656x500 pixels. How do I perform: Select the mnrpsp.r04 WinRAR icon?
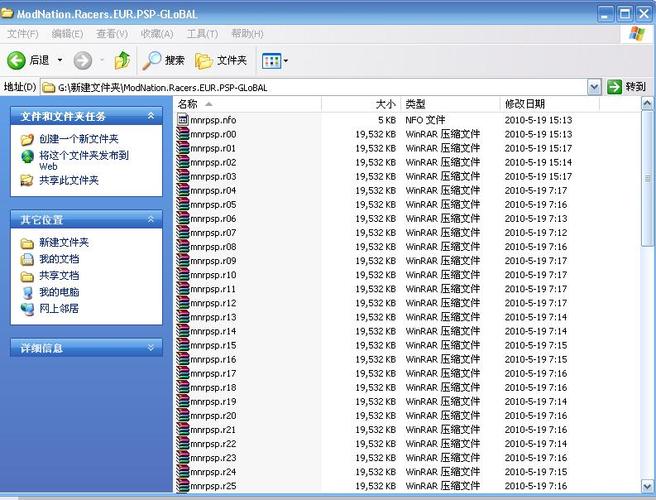[182, 190]
